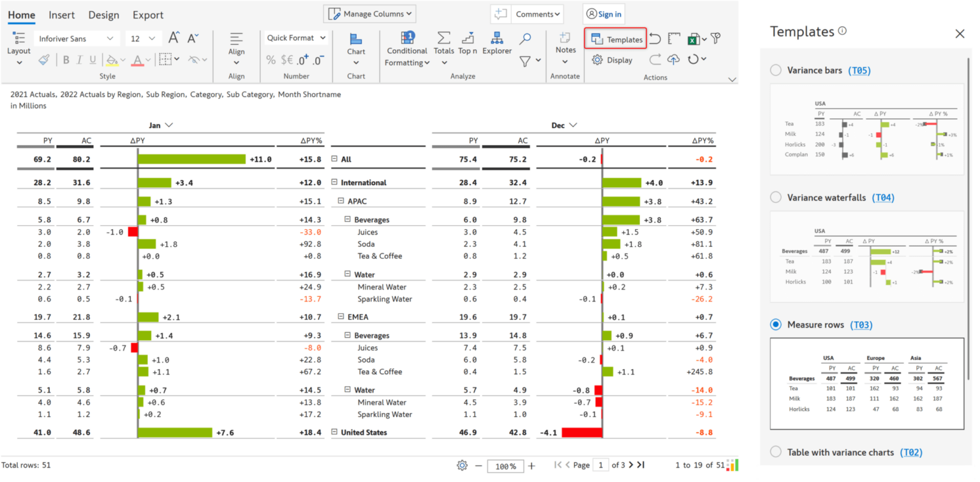Click the Templates button
Screen dimensions: 980x482
[614, 39]
